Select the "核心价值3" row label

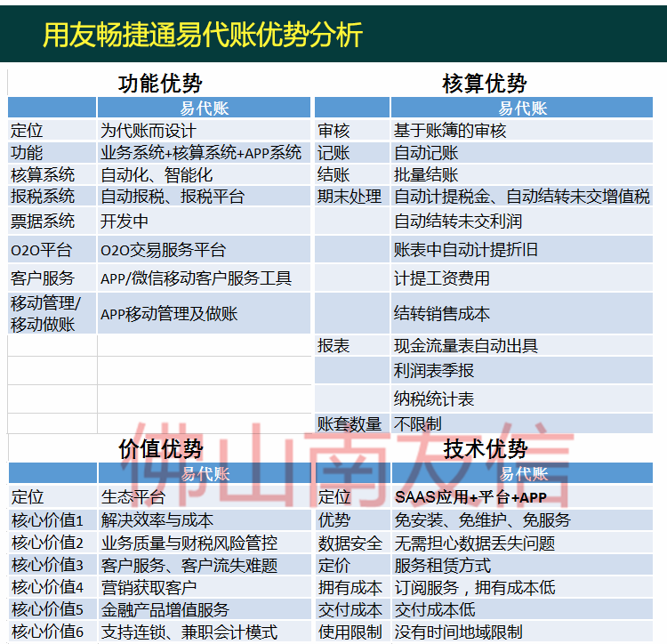tap(52, 565)
